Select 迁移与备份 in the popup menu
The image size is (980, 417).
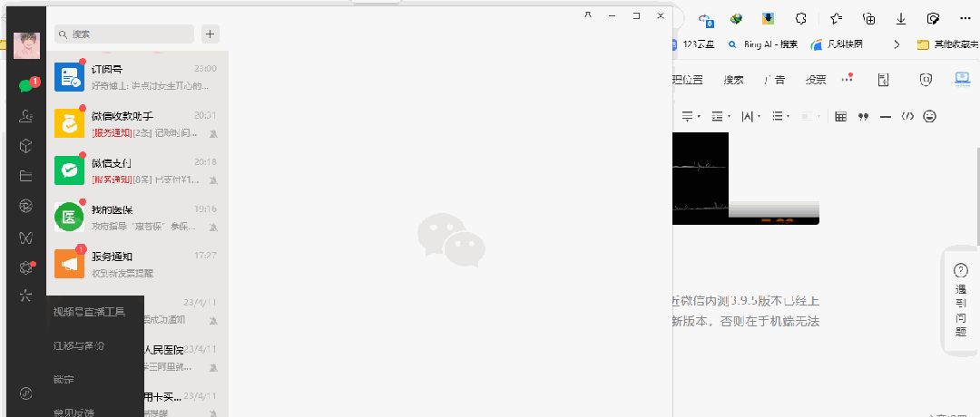[x=79, y=345]
